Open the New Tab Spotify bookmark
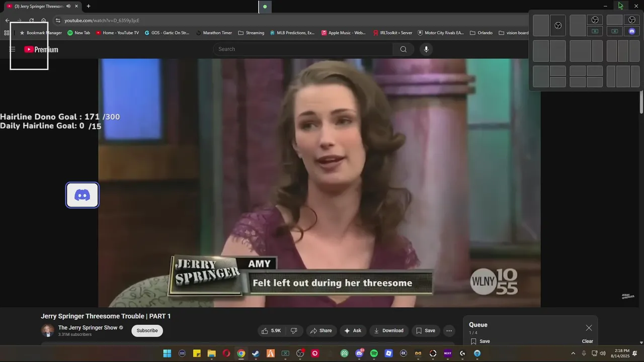This screenshot has height=362, width=644. [x=78, y=33]
